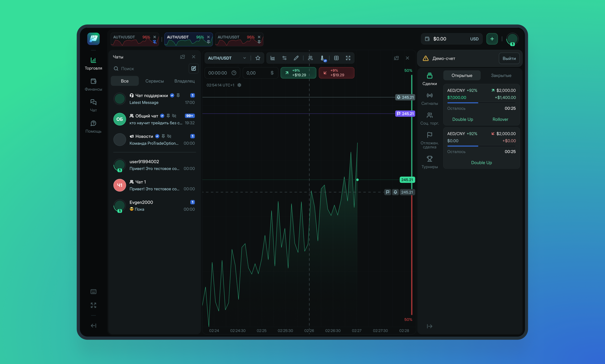Compose new chat message icon
The height and width of the screenshot is (364, 605).
coord(194,69)
